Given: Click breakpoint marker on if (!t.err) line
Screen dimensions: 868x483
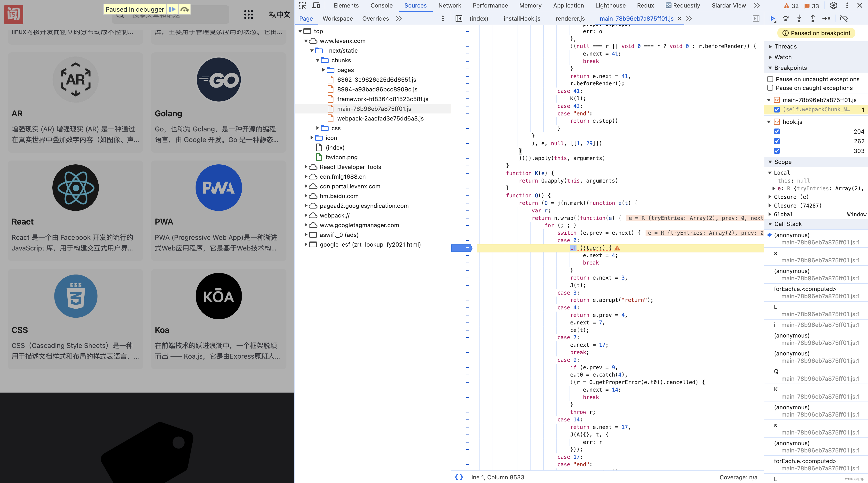Looking at the screenshot, I should (462, 248).
